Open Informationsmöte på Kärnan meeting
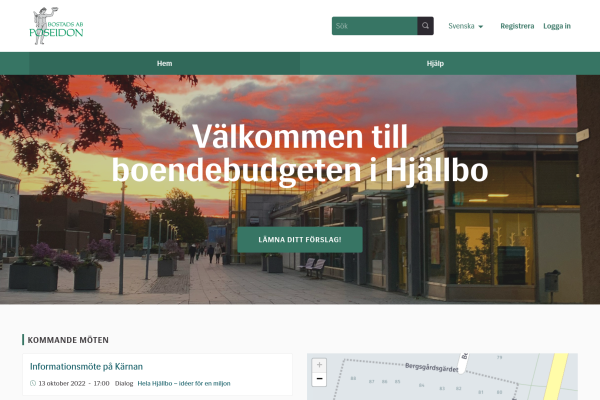Viewport: 600px width, 400px height. point(86,366)
